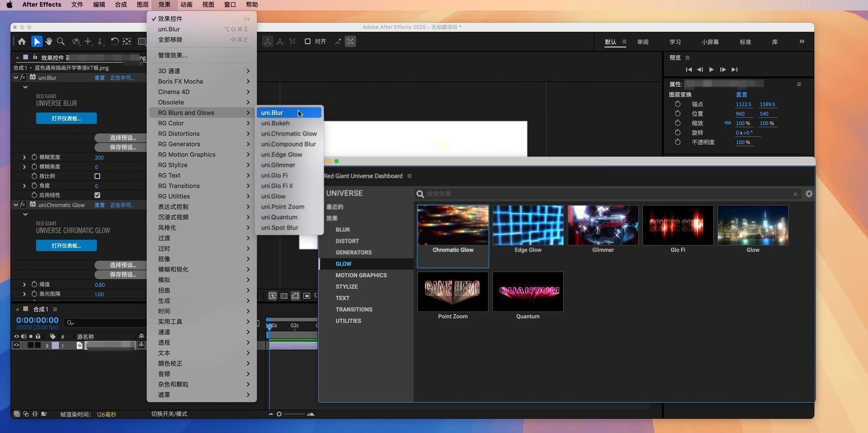Select the Pan camera tool

click(88, 42)
